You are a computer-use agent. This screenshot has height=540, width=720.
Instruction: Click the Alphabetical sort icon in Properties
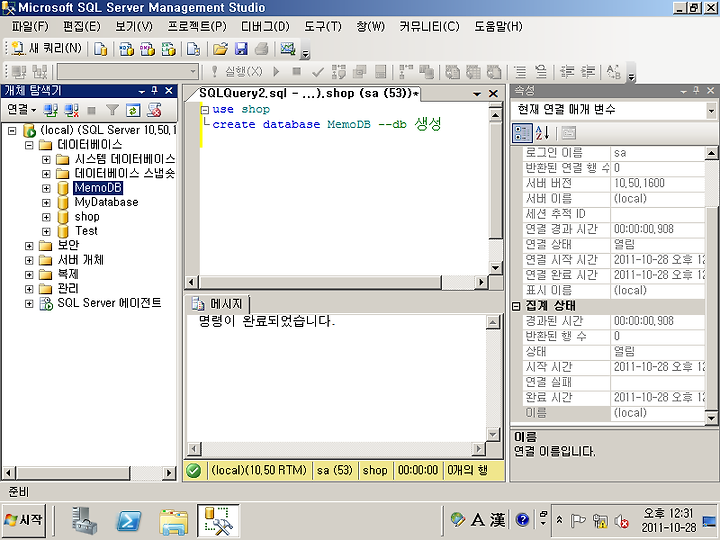542,133
